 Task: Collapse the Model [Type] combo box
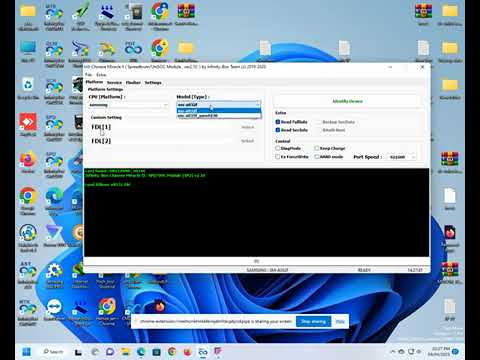(218, 104)
